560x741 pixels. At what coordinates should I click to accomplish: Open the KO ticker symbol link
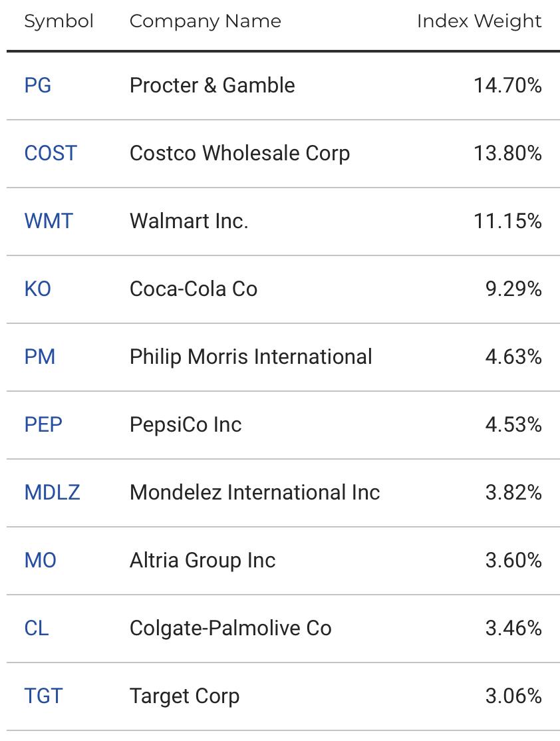37,289
